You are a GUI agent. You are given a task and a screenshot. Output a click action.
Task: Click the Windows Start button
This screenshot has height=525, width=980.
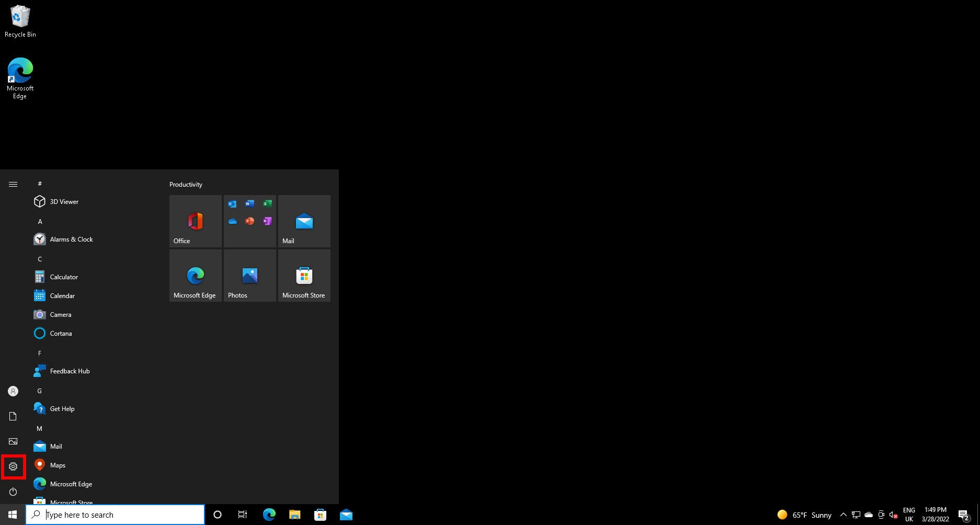click(x=13, y=515)
